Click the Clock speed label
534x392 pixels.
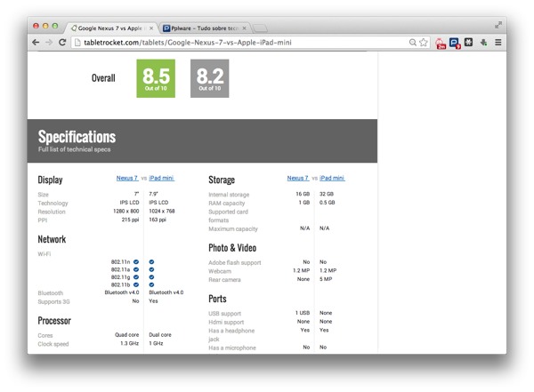pos(53,344)
